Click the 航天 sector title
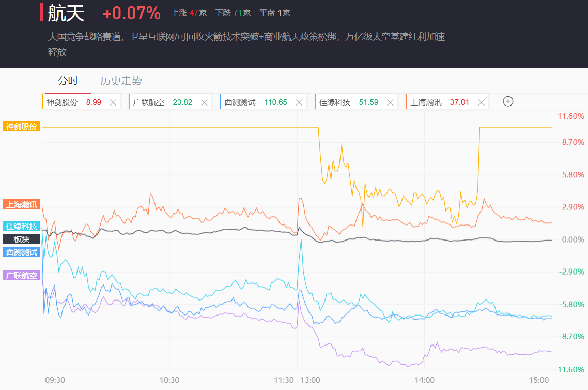 (x=66, y=13)
